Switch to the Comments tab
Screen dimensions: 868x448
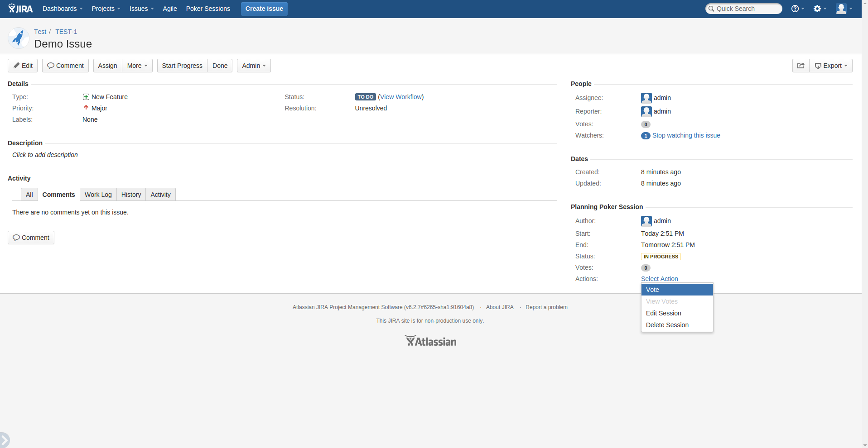(59, 195)
